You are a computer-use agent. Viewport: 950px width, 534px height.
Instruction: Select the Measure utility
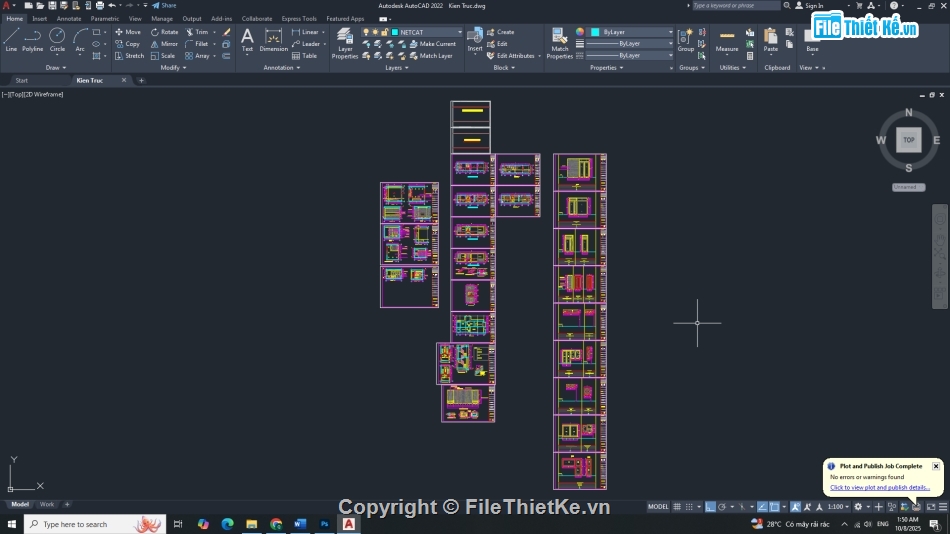(x=727, y=40)
